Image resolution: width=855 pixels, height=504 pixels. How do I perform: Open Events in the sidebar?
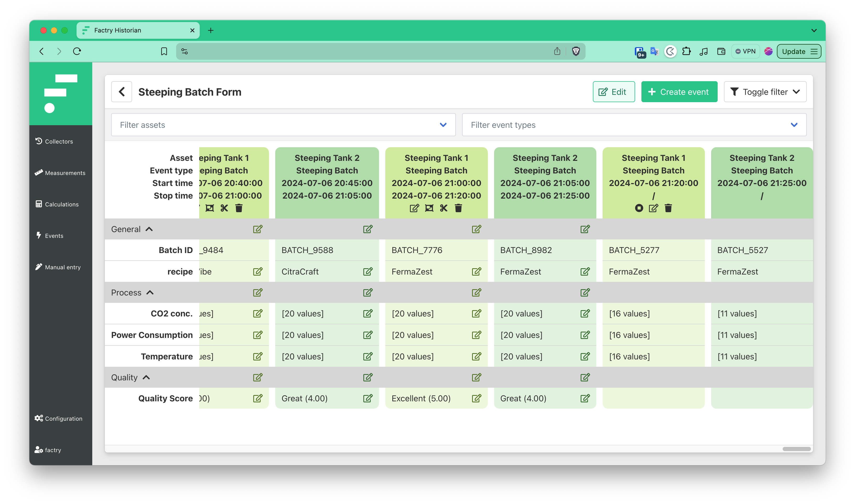click(50, 236)
